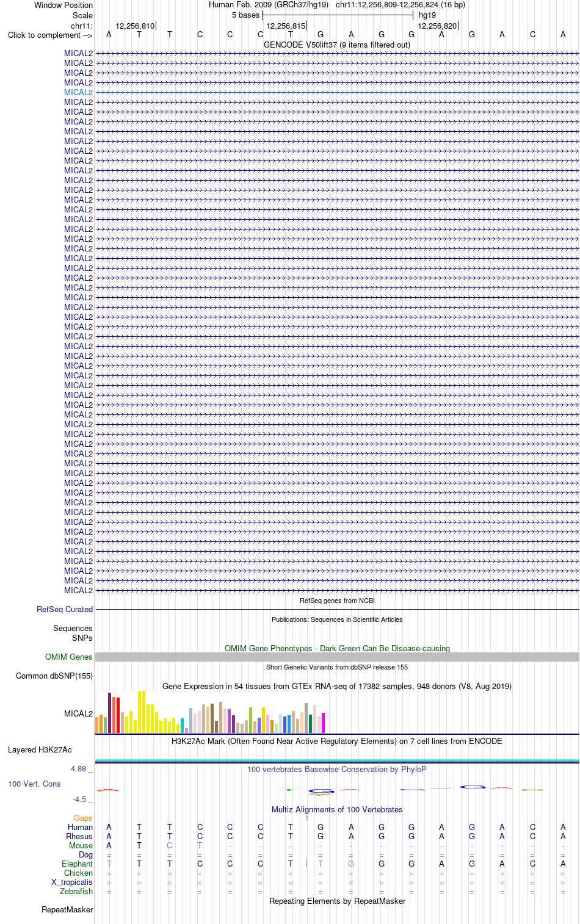This screenshot has height=924, width=580.
Task: Select the Dog alignment row label
Action: coord(85,854)
